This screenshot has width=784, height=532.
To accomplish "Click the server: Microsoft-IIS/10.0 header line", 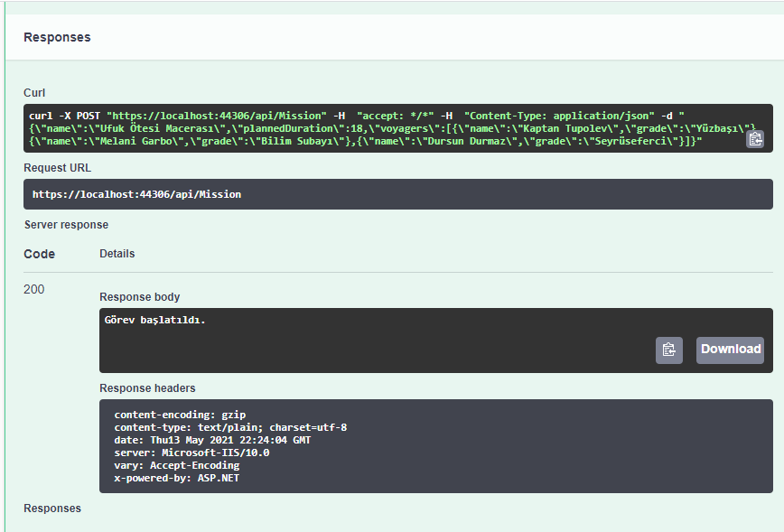I will click(x=191, y=453).
